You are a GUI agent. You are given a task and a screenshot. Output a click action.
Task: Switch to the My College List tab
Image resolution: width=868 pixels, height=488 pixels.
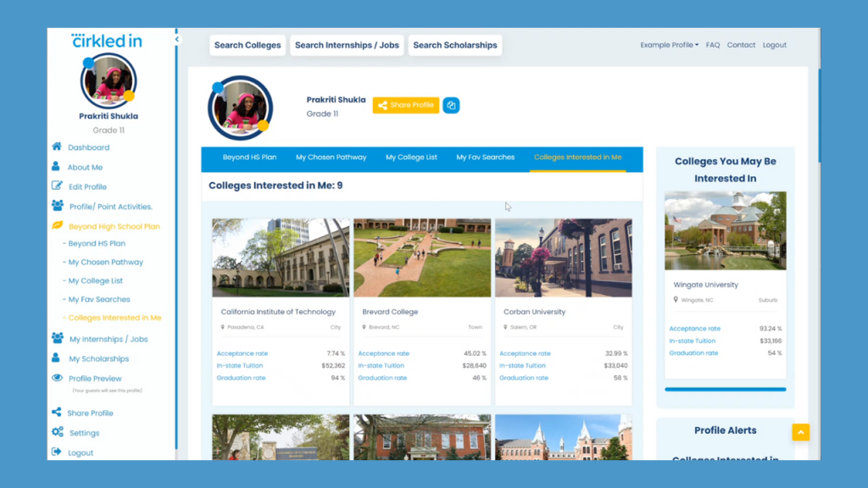(x=411, y=157)
